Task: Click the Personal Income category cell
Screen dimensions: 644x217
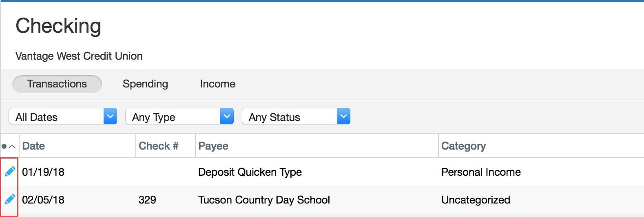Action: (481, 172)
